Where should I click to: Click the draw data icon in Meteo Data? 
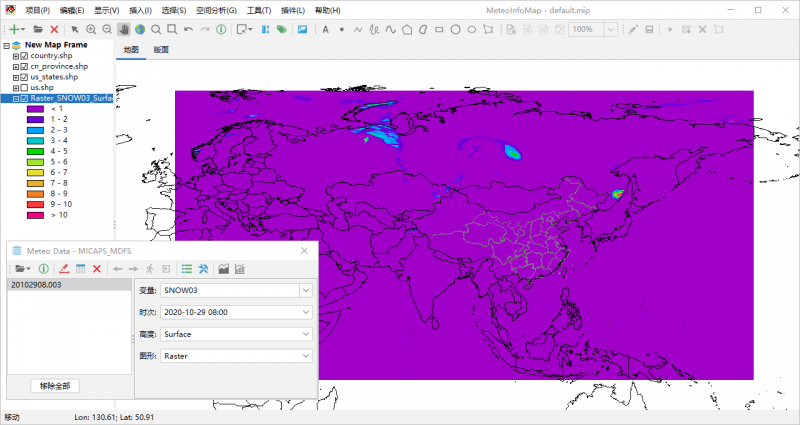[x=63, y=268]
